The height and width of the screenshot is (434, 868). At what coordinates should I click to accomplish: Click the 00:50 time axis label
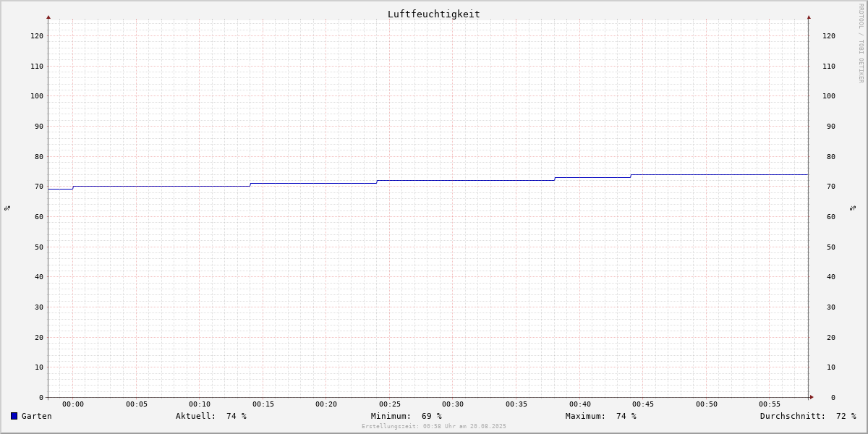pos(707,404)
